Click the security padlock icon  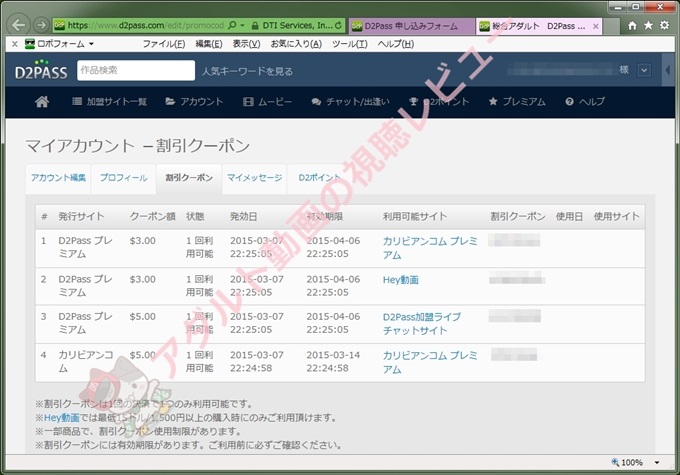tap(255, 26)
